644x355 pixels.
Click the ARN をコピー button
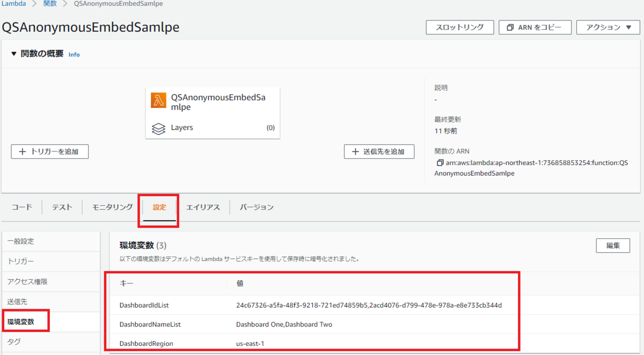pos(535,27)
